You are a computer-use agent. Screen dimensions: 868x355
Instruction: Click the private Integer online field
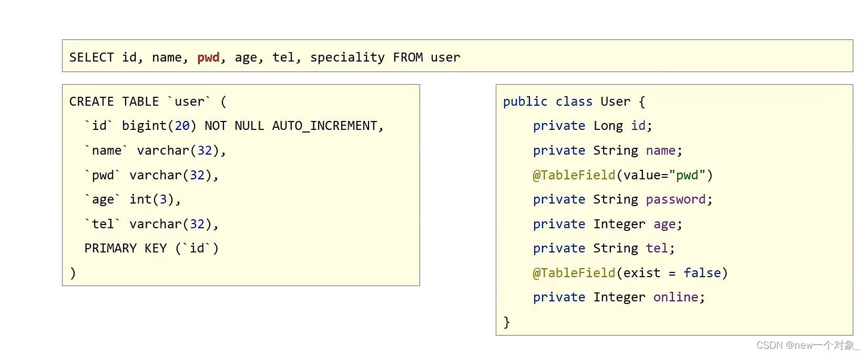pyautogui.click(x=619, y=297)
